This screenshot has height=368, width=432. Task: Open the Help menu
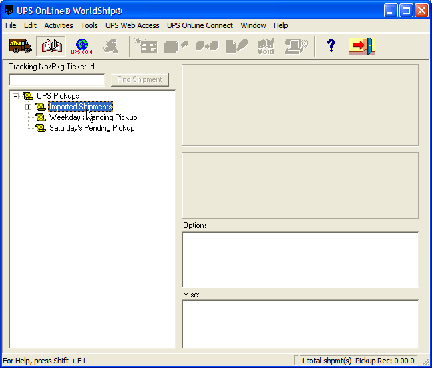tap(281, 25)
